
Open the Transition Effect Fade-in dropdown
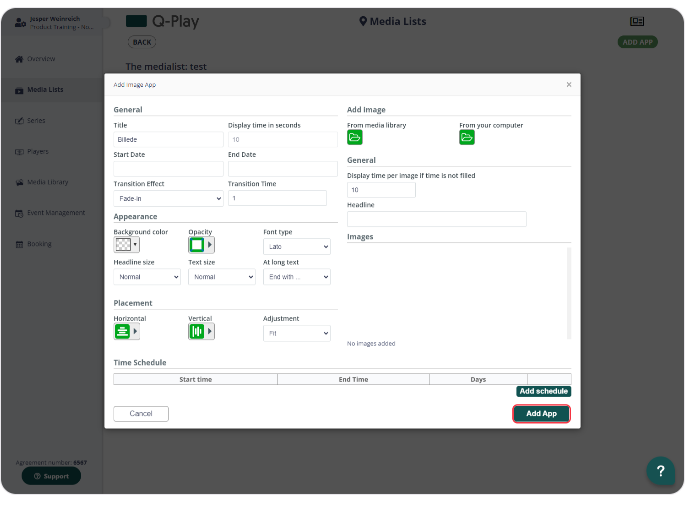168,199
